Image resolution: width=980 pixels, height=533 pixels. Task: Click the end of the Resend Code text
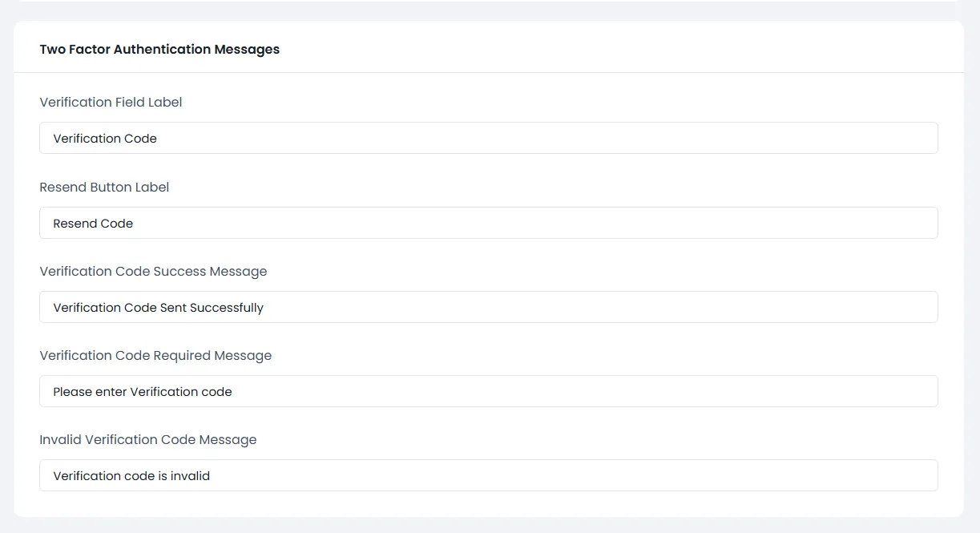(134, 223)
